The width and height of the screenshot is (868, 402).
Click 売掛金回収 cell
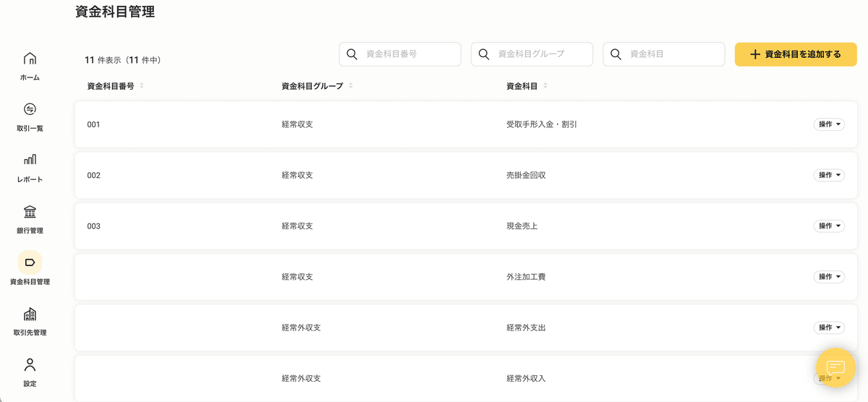[x=526, y=175]
